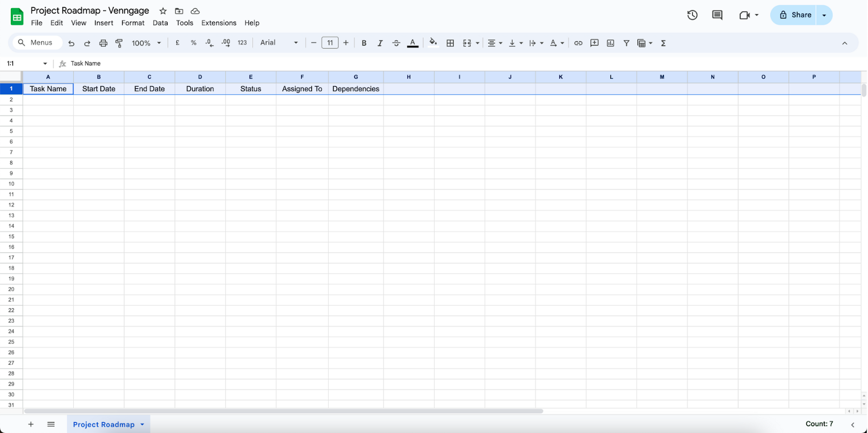This screenshot has height=433, width=868.
Task: Open the text wrapping dropdown
Action: pos(536,43)
